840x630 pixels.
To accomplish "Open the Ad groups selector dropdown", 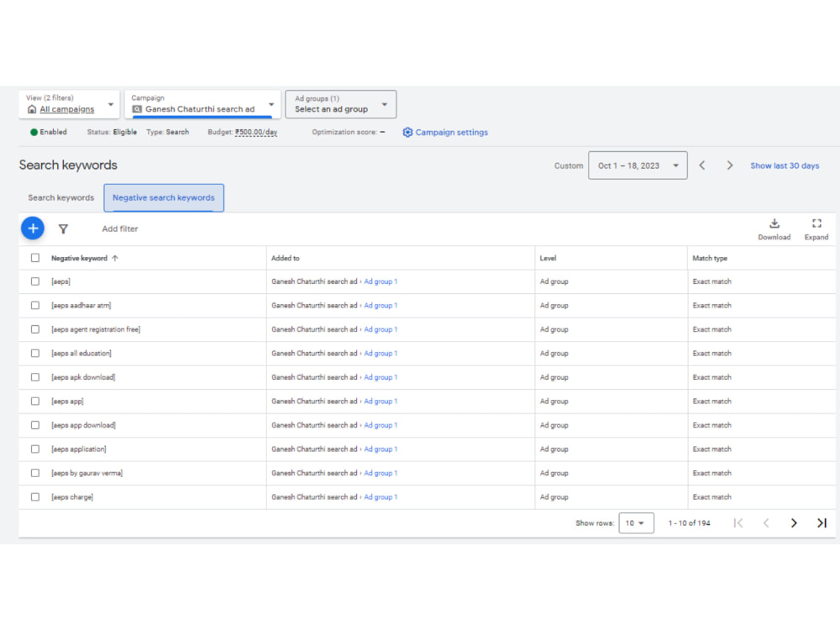I will [341, 104].
